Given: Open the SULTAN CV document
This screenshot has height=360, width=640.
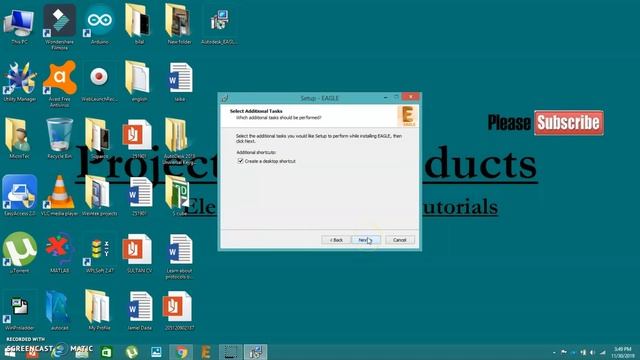Looking at the screenshot, I should tap(139, 252).
